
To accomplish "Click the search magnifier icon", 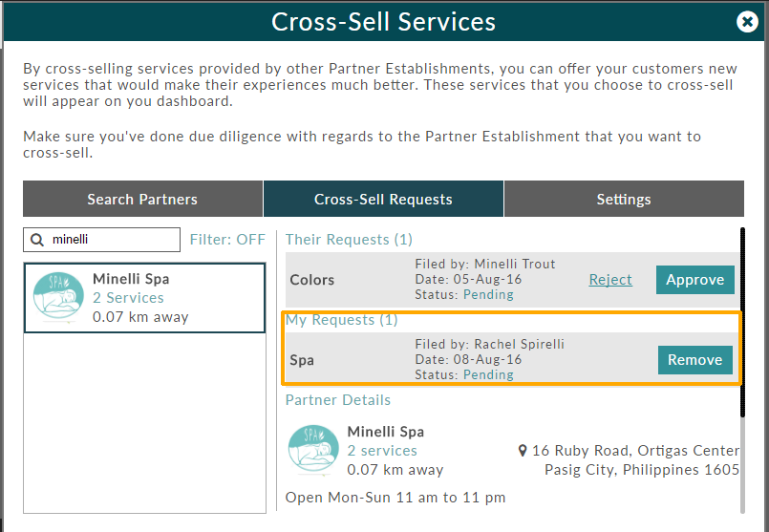I will 37,240.
